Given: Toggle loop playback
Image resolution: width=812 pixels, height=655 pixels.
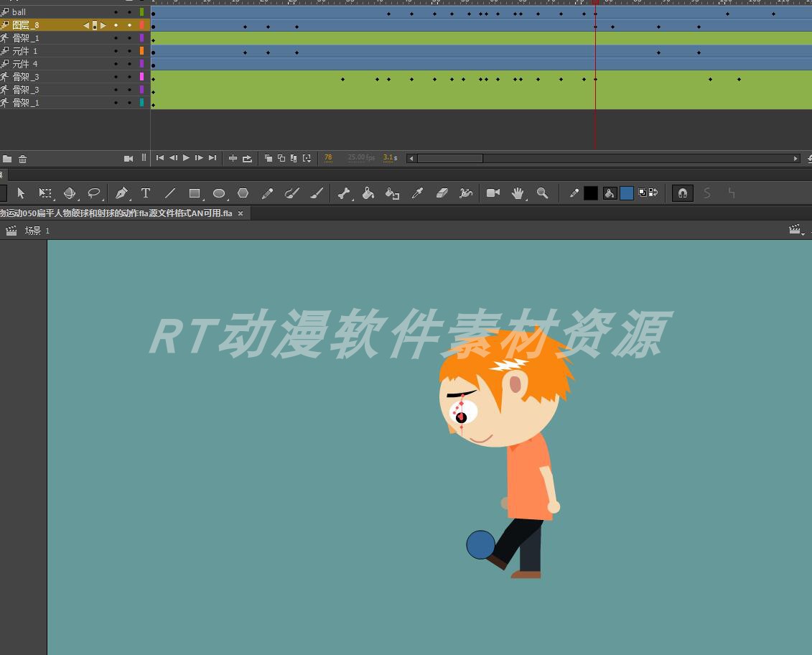Looking at the screenshot, I should coord(247,159).
